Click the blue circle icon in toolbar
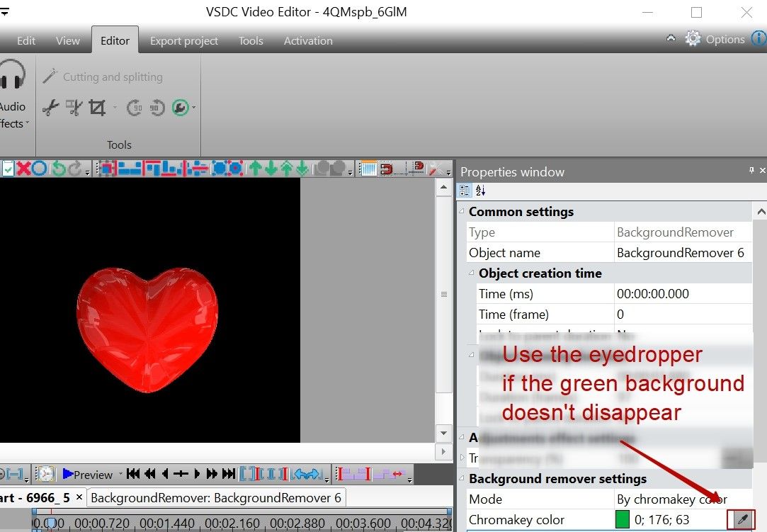 [40, 169]
